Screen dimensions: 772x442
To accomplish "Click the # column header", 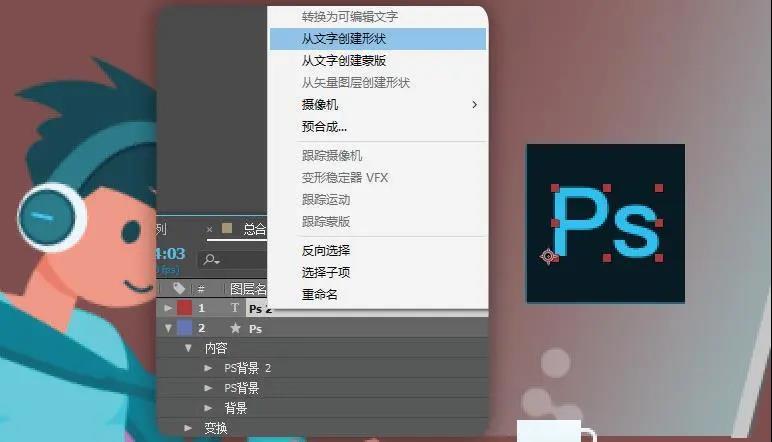I will click(x=201, y=288).
